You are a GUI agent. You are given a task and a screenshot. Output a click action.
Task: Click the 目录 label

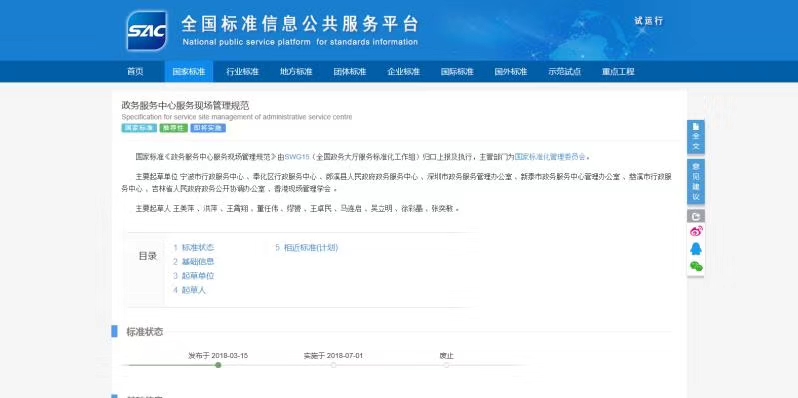(x=148, y=256)
